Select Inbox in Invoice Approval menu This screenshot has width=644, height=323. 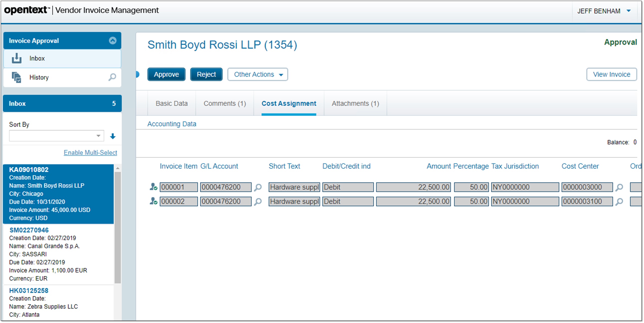tap(62, 58)
